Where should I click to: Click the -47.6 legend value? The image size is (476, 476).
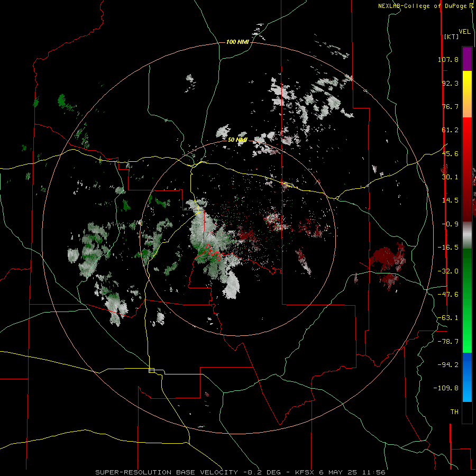[x=448, y=295]
